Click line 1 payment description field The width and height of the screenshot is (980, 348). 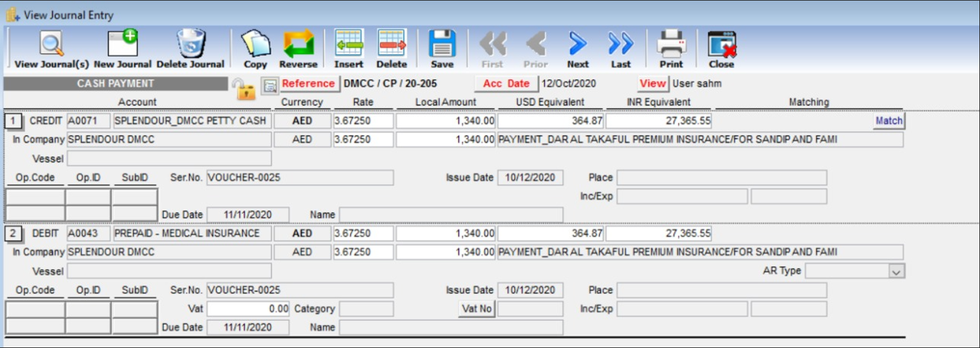tap(700, 140)
